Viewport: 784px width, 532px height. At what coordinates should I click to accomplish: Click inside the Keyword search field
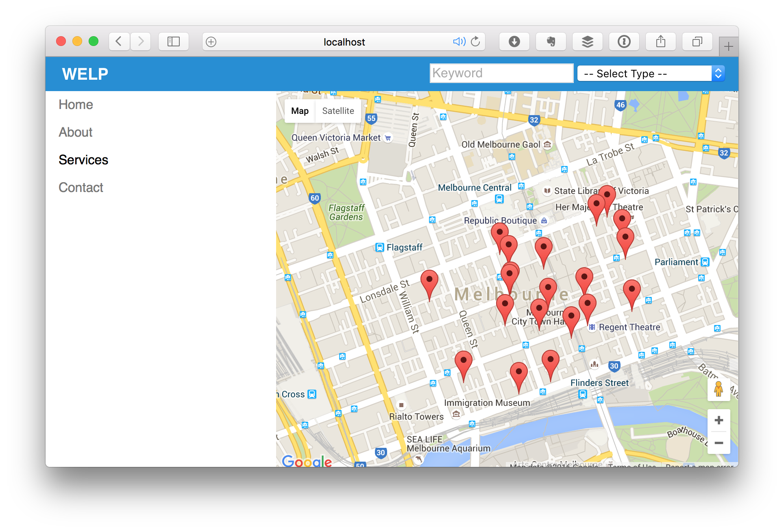(501, 73)
